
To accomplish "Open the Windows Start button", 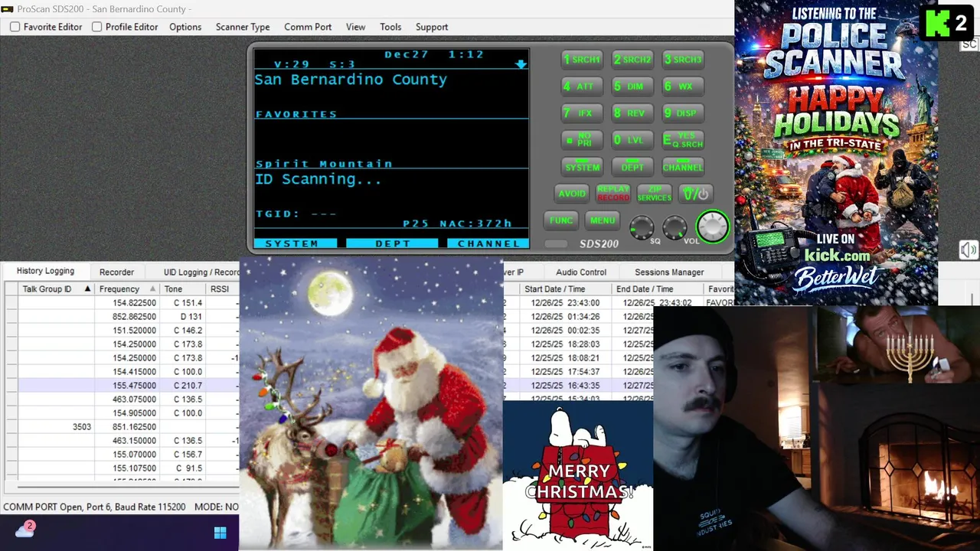I will (x=220, y=533).
